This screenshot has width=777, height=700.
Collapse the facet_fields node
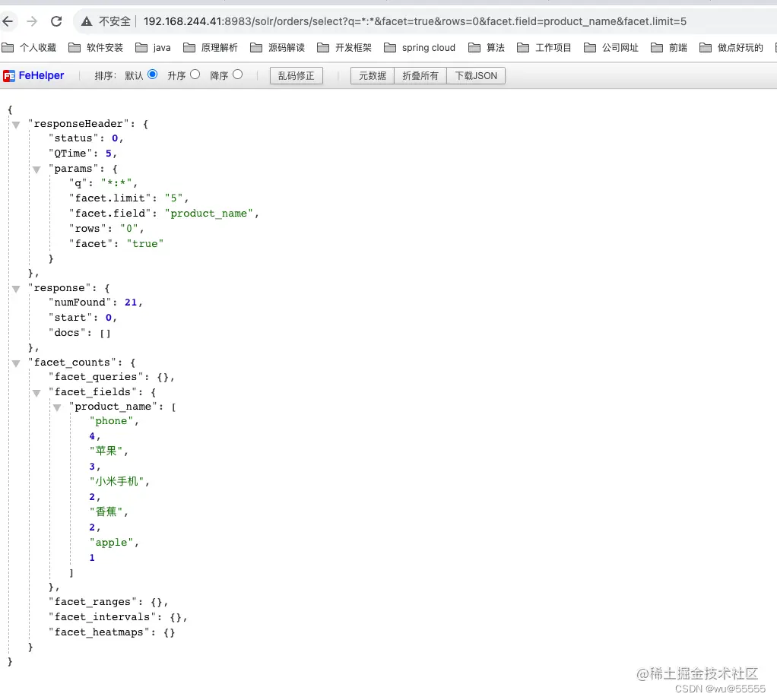(36, 394)
